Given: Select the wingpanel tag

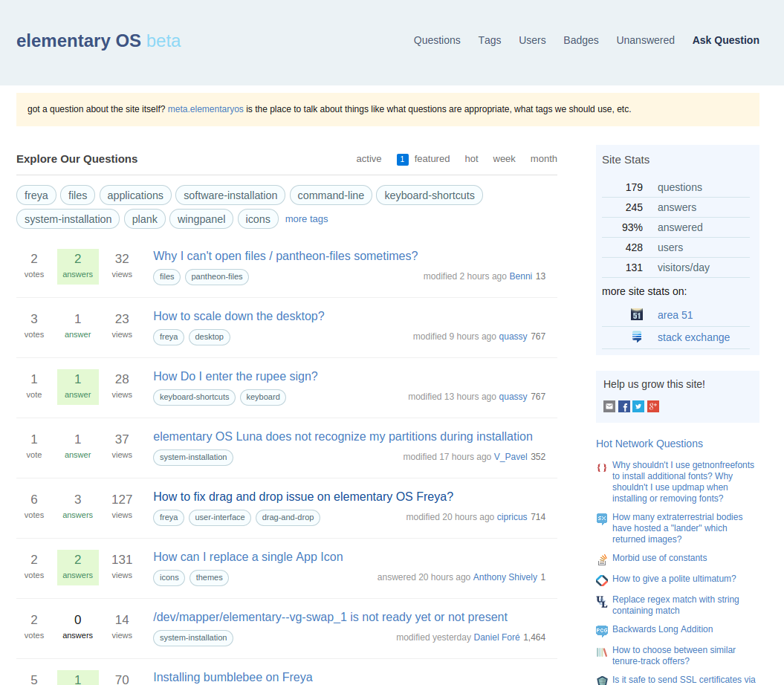Looking at the screenshot, I should tap(201, 219).
